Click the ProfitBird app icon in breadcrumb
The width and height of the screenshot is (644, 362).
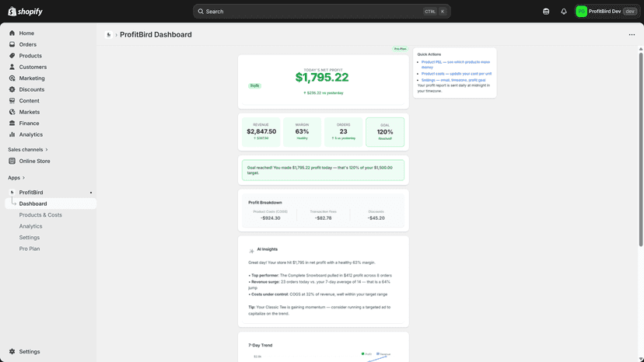pyautogui.click(x=108, y=35)
